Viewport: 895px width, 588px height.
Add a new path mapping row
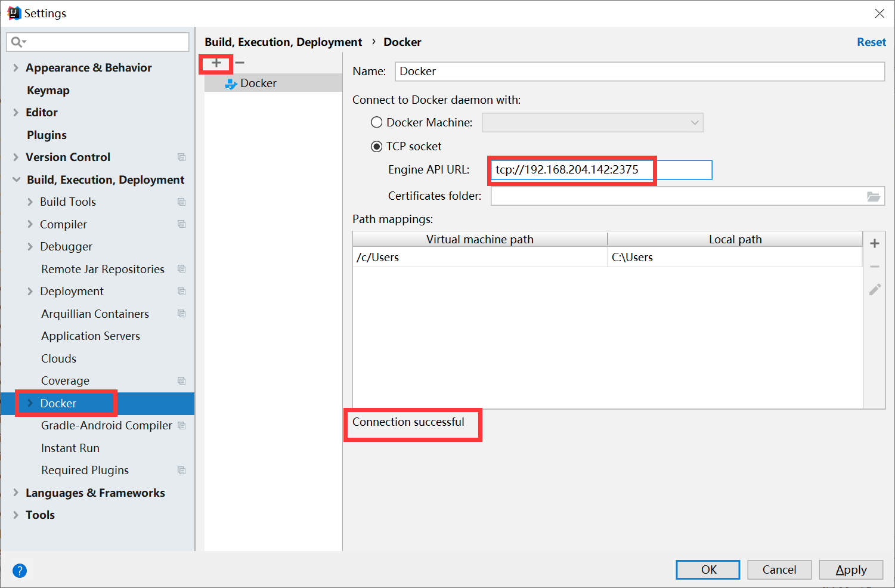pos(875,243)
